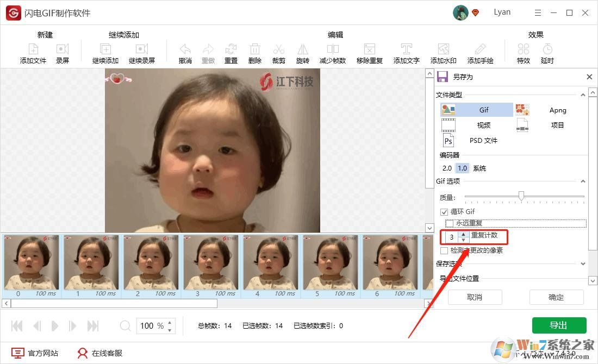Image resolution: width=598 pixels, height=364 pixels.
Task: Open the hamburger menu near window controls
Action: (538, 12)
